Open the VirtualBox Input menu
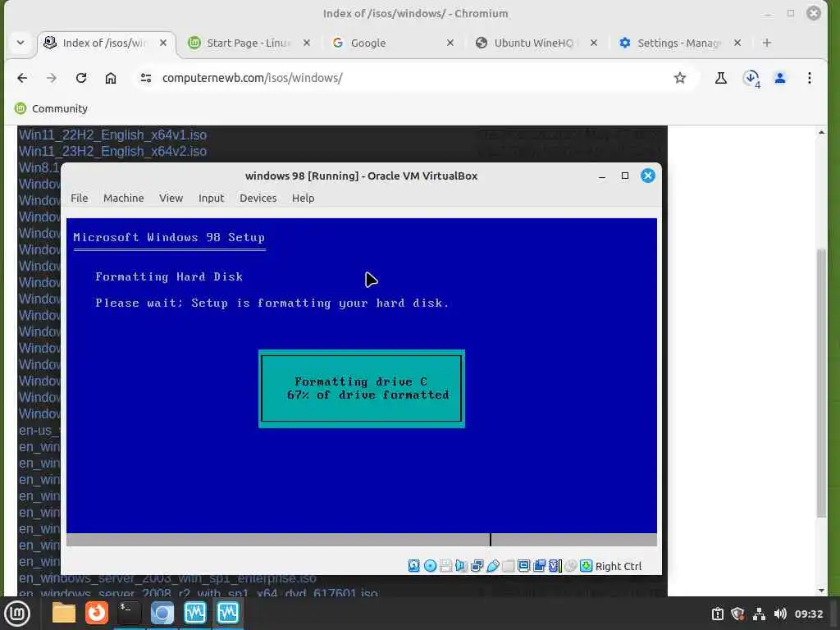This screenshot has height=630, width=840. pyautogui.click(x=211, y=199)
